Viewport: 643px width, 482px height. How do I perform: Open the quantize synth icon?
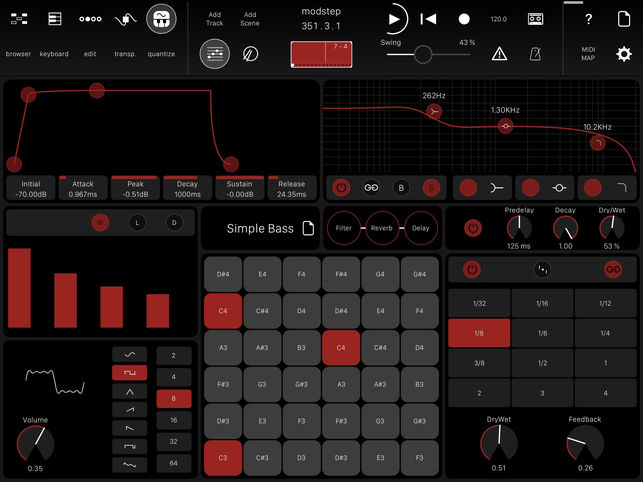coord(161,19)
